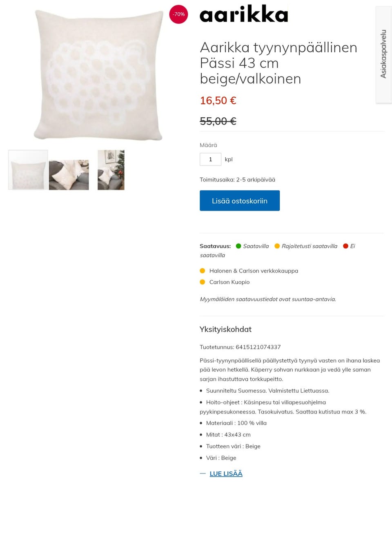This screenshot has height=536, width=392.
Task: Click the green Saatavilla status dot
Action: click(238, 246)
